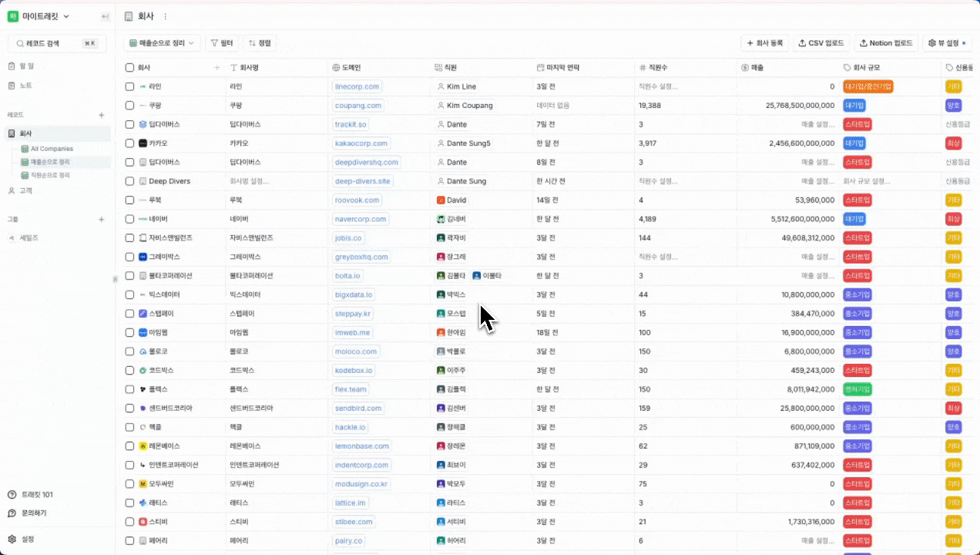Check the checkbox for 쿠팡 row
Screen dimensions: 980x555
click(x=129, y=106)
